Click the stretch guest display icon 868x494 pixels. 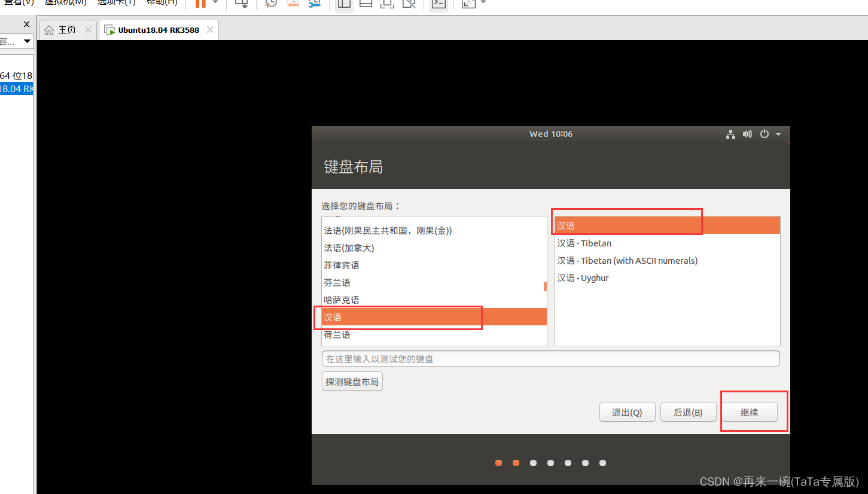pos(469,4)
